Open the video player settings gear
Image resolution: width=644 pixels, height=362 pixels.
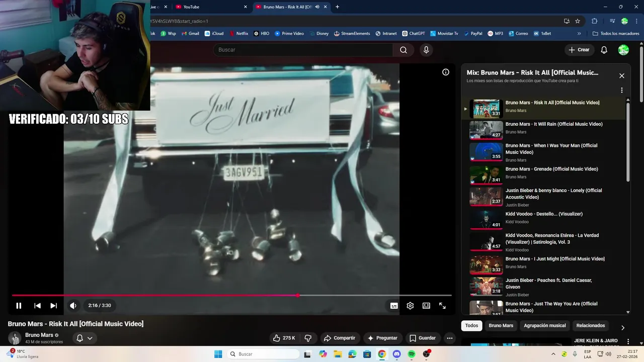[410, 306]
